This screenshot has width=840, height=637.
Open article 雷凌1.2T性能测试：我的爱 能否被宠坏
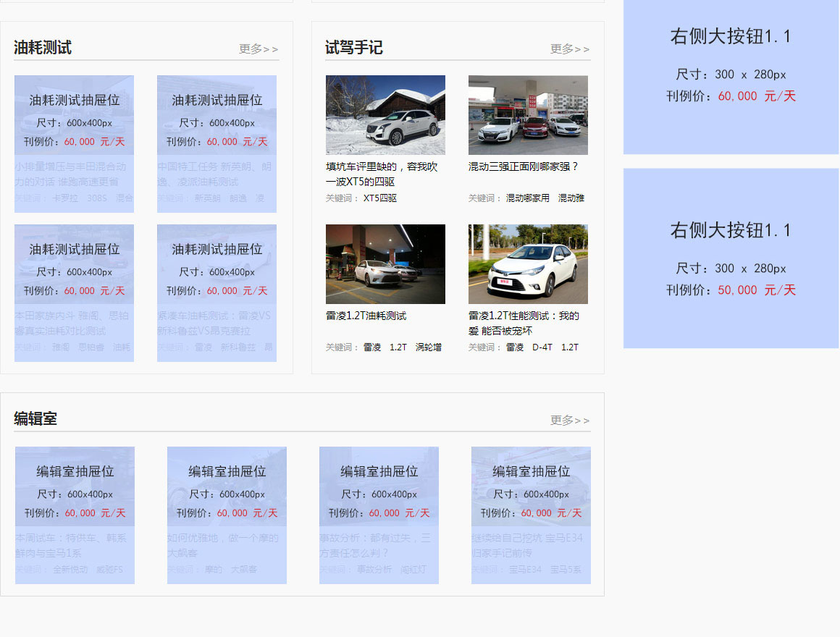(524, 324)
